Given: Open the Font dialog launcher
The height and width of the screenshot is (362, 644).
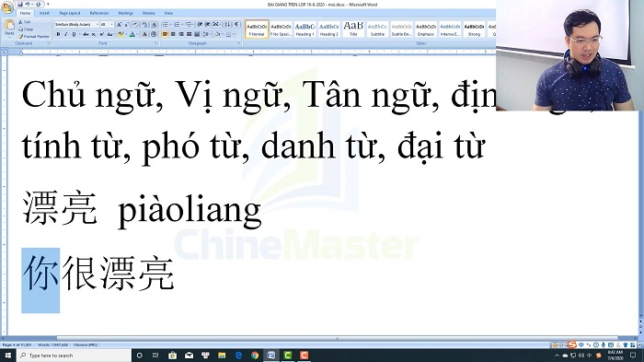Looking at the screenshot, I should pos(155,42).
